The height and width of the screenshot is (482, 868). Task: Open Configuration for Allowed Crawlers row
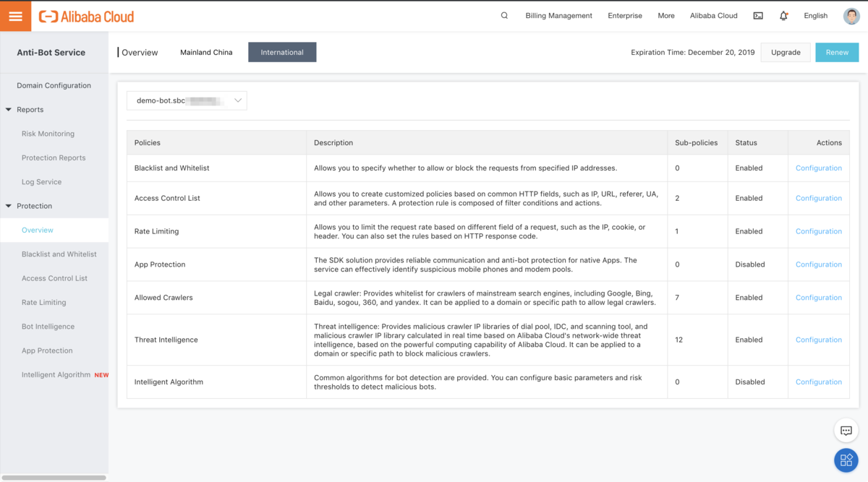pyautogui.click(x=819, y=298)
